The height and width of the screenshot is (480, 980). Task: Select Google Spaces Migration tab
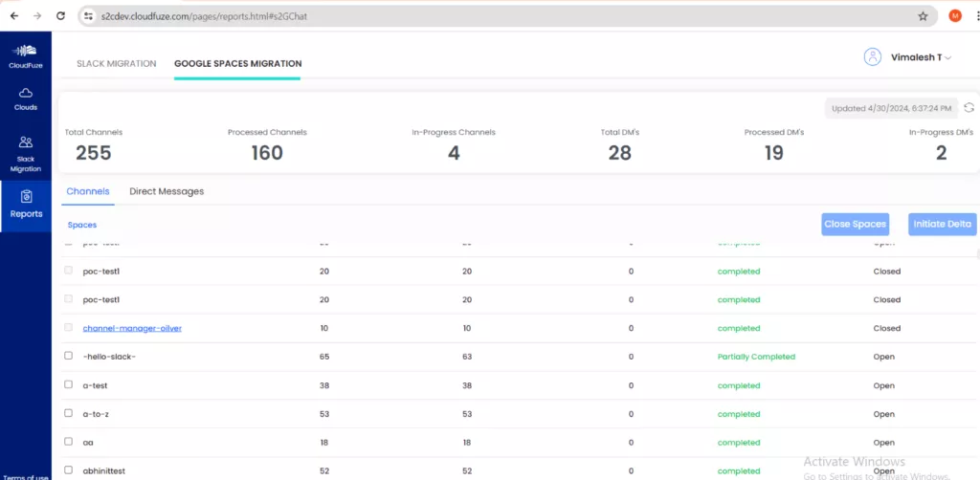tap(237, 64)
